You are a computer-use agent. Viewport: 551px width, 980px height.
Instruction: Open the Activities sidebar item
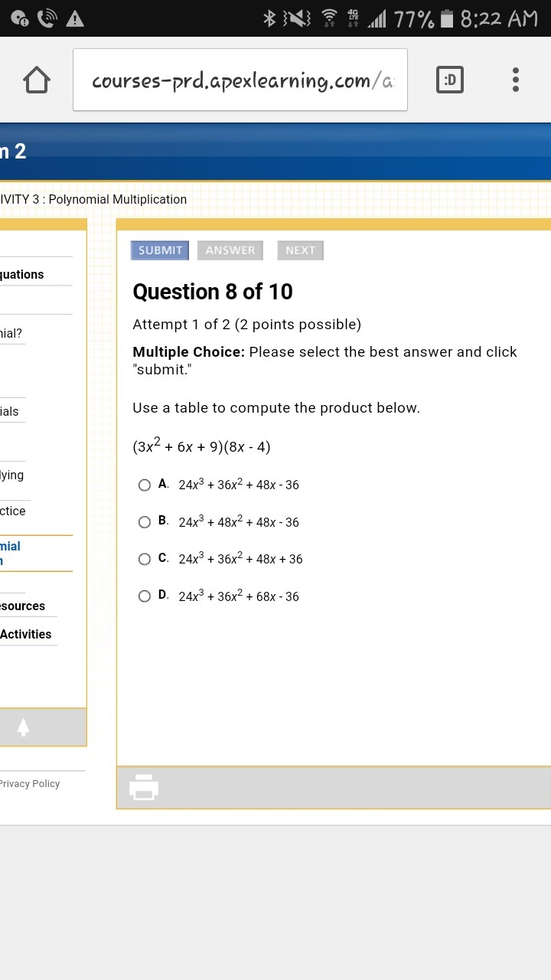[x=26, y=634]
